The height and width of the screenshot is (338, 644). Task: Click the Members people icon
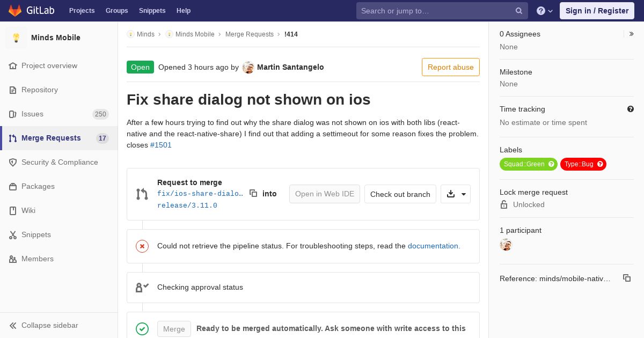[13, 259]
